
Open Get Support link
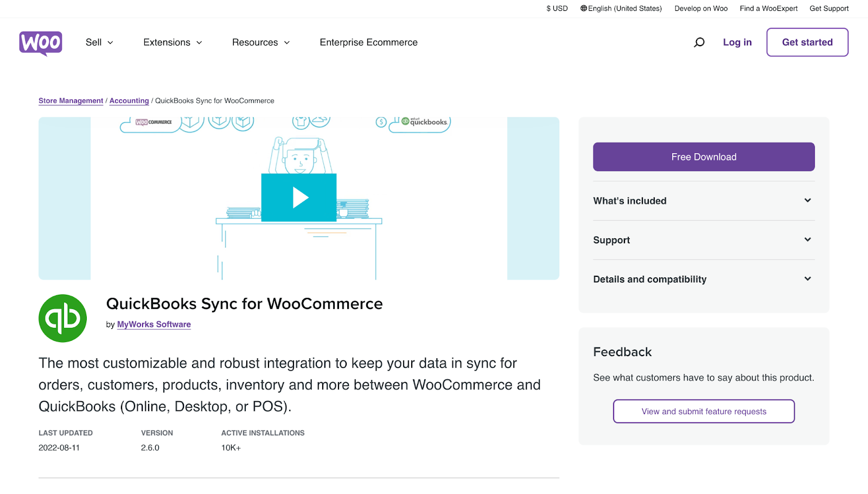(x=829, y=9)
